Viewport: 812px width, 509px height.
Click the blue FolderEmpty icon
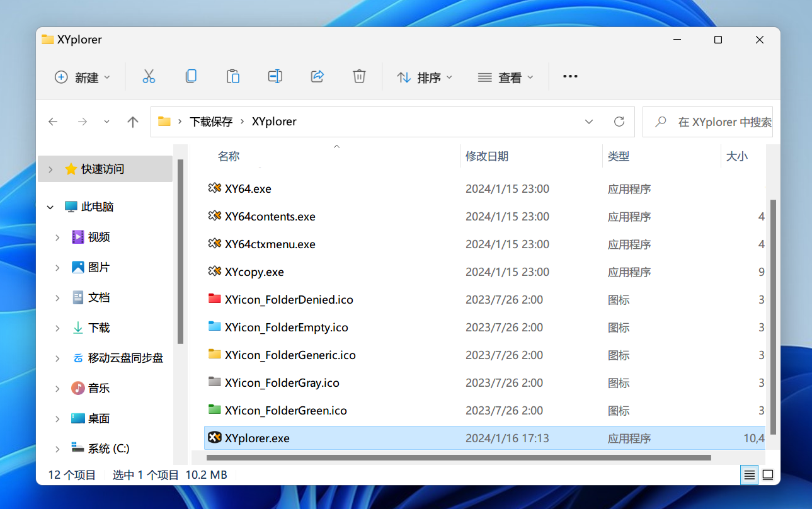point(214,326)
